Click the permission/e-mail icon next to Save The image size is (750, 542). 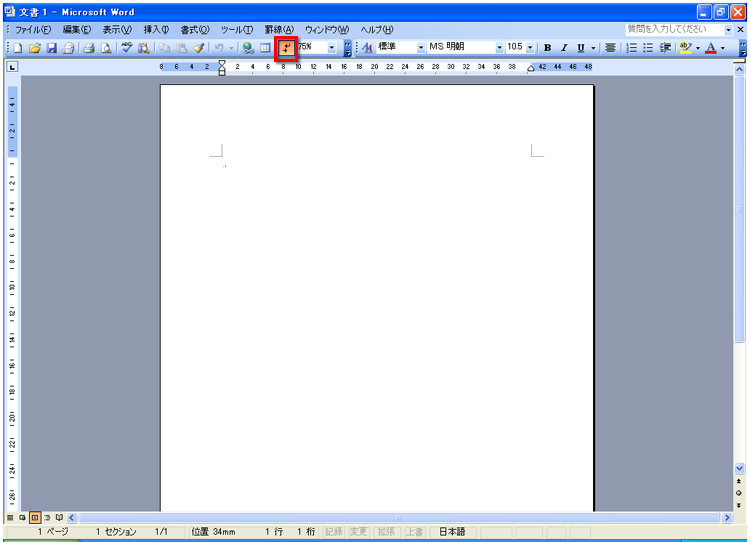pyautogui.click(x=68, y=48)
